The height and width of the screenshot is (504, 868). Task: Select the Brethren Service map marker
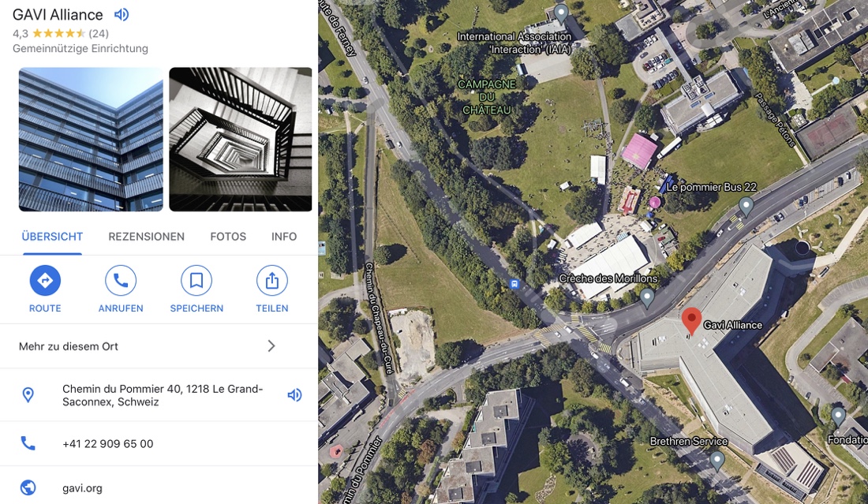click(x=717, y=461)
